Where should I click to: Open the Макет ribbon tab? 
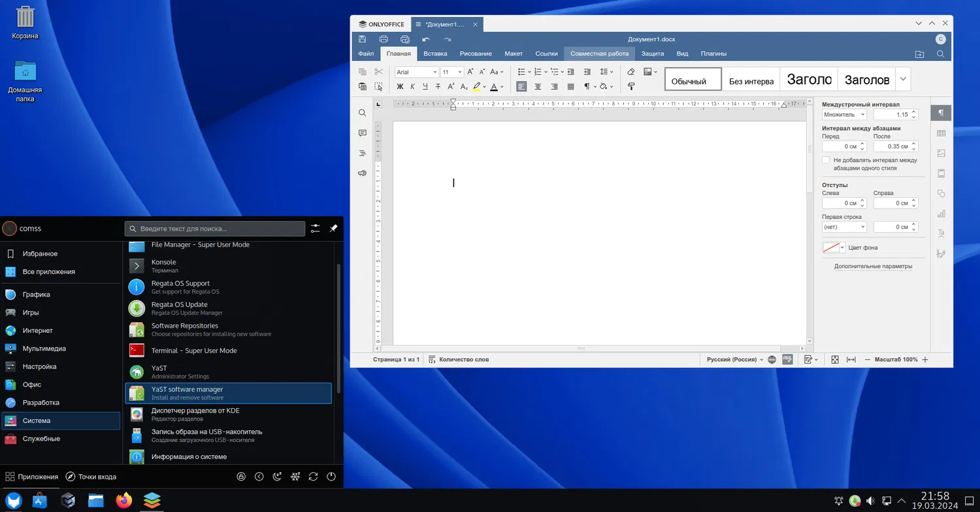[514, 54]
